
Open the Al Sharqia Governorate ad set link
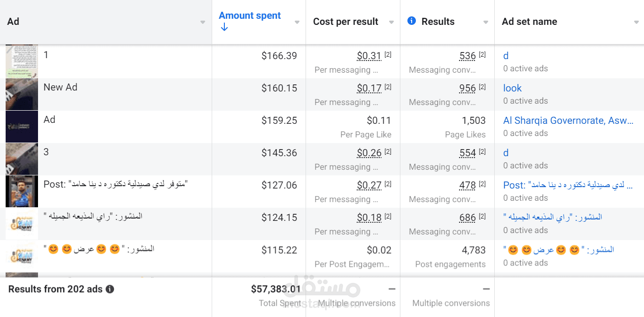tap(568, 121)
